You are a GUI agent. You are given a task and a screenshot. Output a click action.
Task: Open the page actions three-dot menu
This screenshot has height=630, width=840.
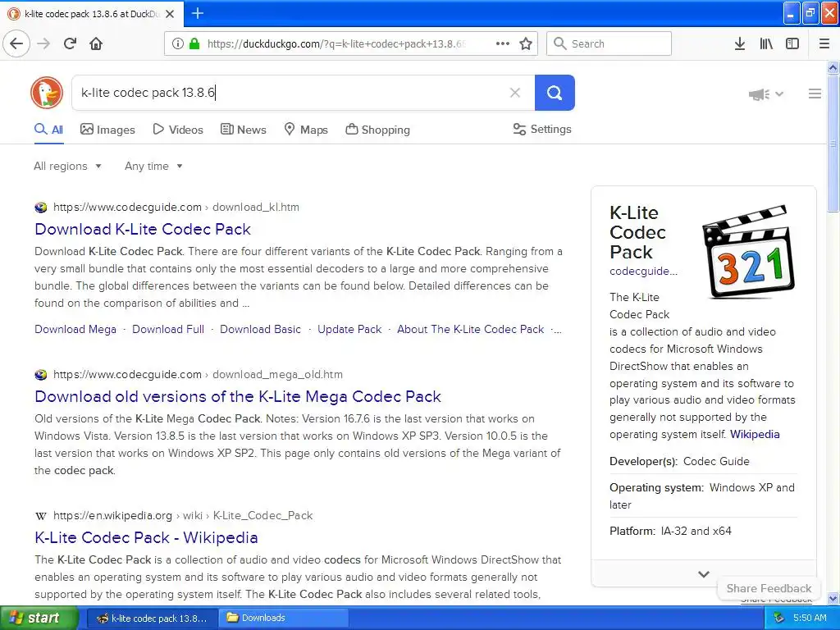click(x=503, y=43)
